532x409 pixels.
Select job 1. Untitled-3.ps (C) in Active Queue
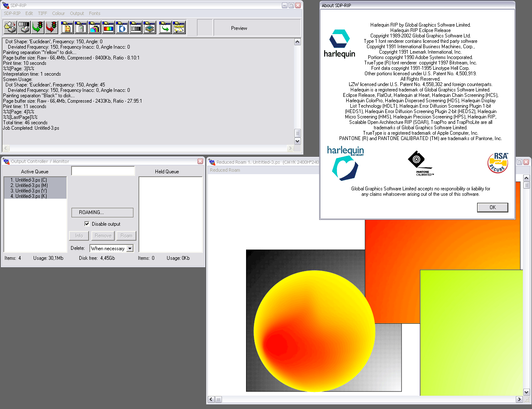click(x=35, y=180)
